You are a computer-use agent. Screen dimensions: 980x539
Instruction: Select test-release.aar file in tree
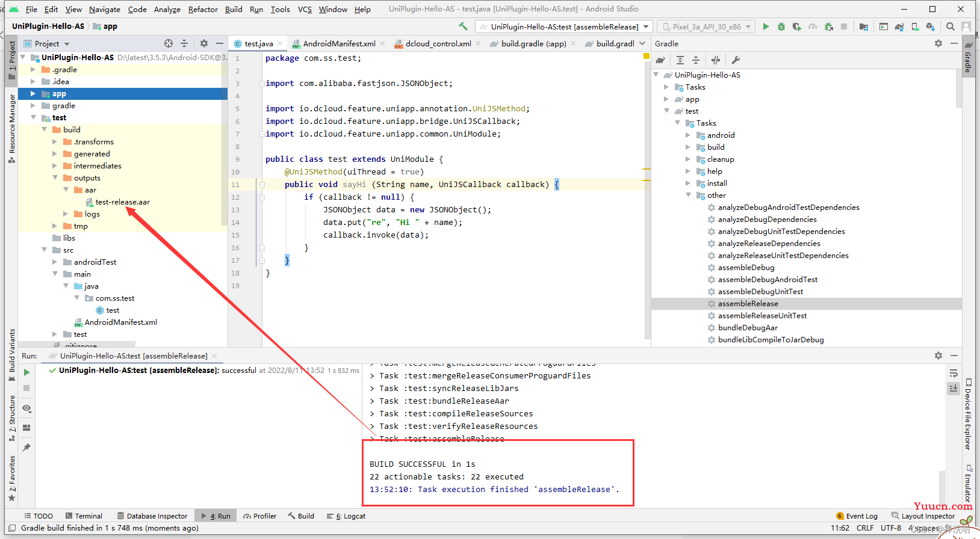123,202
